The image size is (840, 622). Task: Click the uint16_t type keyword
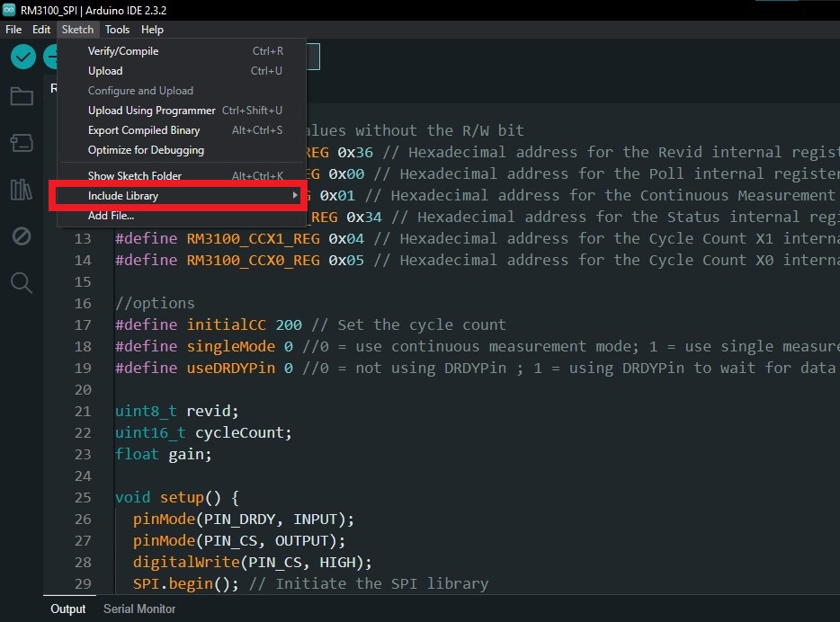[150, 432]
